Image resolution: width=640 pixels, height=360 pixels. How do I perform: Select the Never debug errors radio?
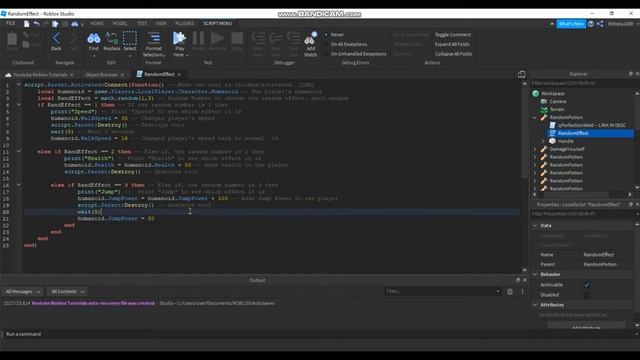[326, 35]
